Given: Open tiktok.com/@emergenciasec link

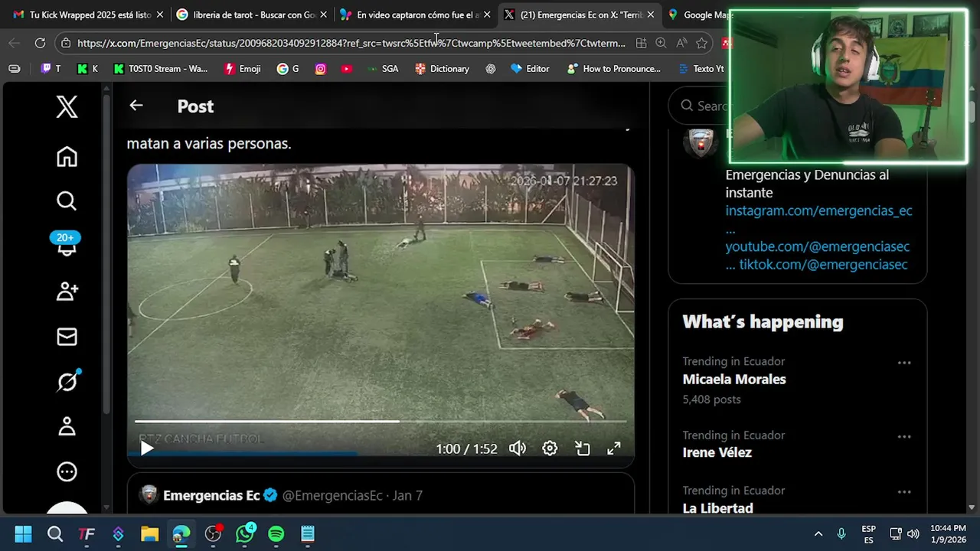Looking at the screenshot, I should click(x=823, y=265).
